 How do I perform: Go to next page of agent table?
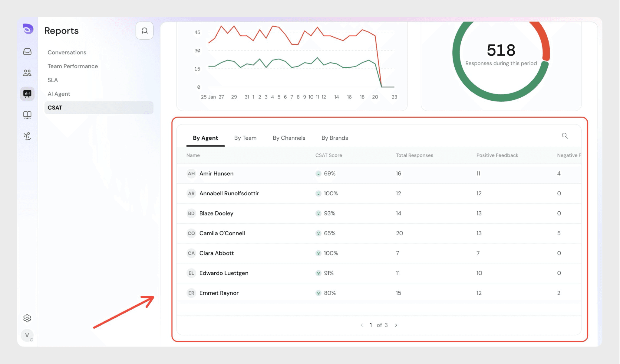coord(396,325)
